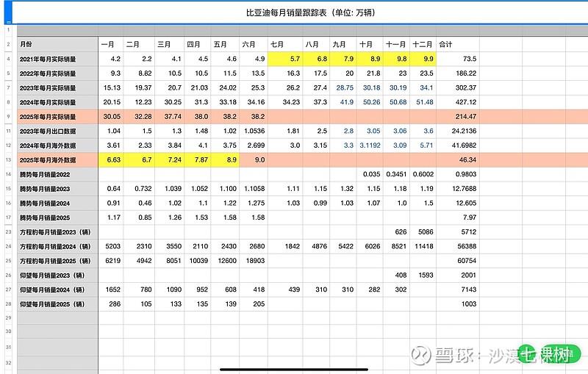Click the 2023 total cell 302.37

(458, 87)
